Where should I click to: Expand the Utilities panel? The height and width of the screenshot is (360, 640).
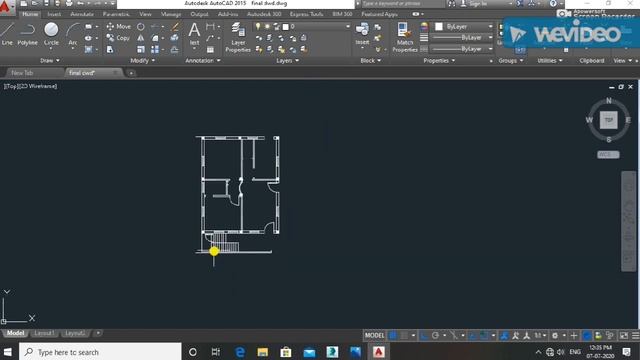tap(550, 60)
